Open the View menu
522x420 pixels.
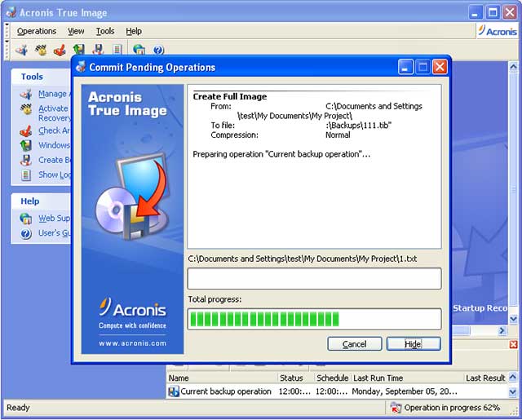pyautogui.click(x=76, y=31)
